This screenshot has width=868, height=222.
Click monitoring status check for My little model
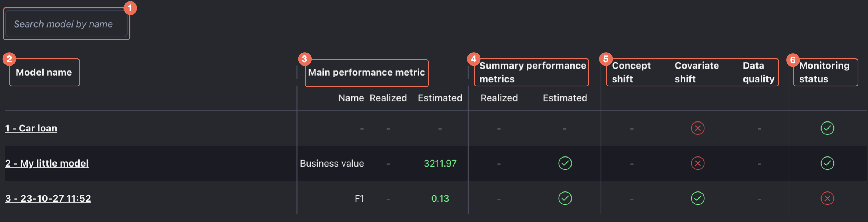[x=827, y=163]
